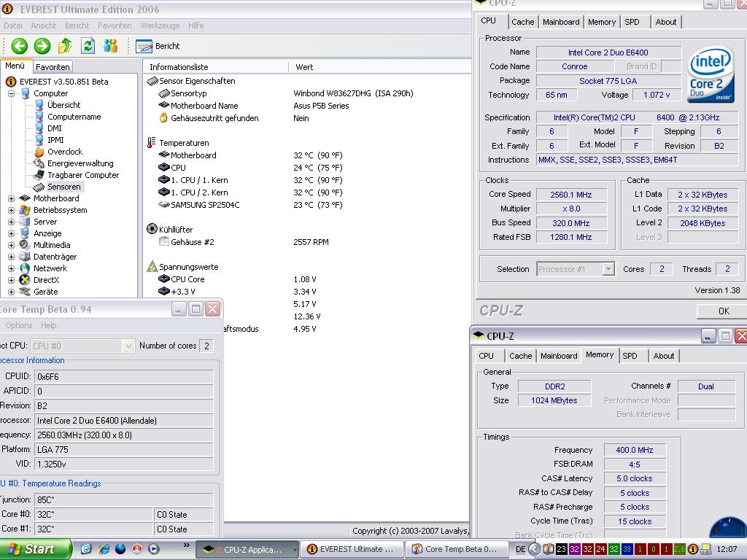Click the Wert column header
747x560 pixels.
[x=379, y=67]
